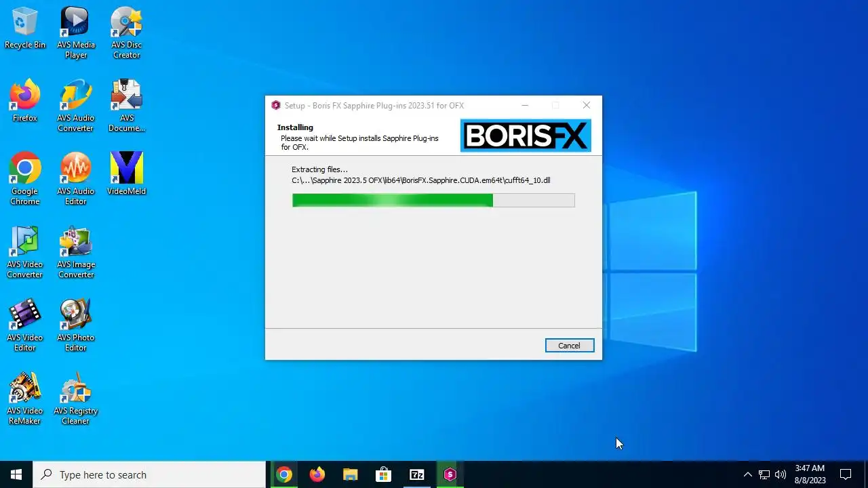Select AVS Video ReMaker desktop icon
Screen dimensions: 868x488
[x=25, y=399]
